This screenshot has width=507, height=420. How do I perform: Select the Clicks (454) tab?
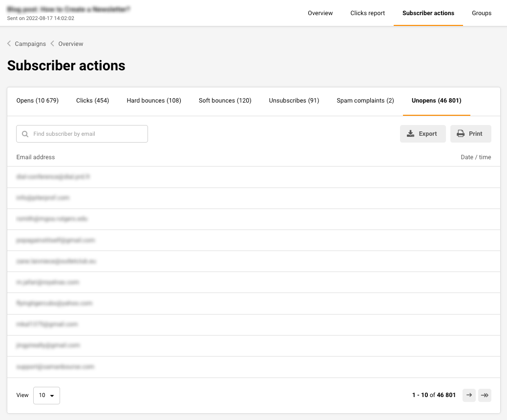92,101
